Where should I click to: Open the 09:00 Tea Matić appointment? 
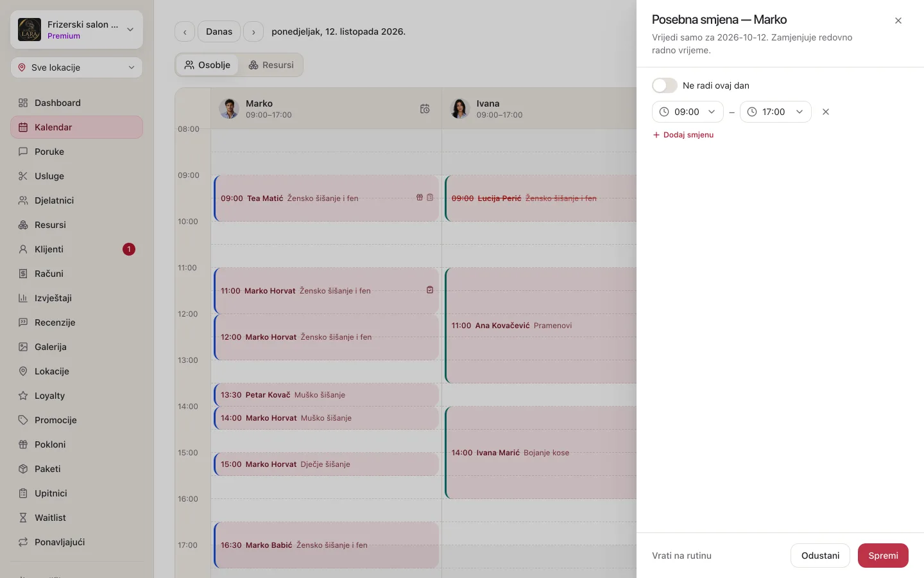coord(326,198)
